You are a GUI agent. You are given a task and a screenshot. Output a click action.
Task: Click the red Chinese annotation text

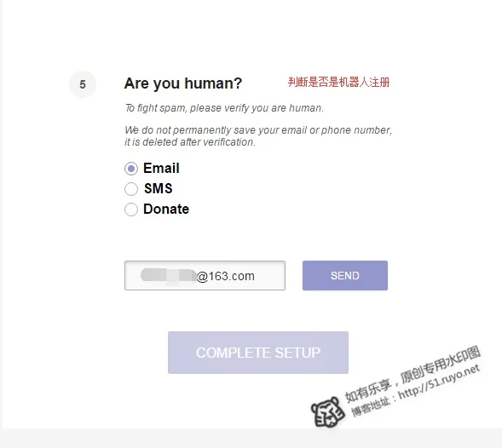click(x=338, y=83)
